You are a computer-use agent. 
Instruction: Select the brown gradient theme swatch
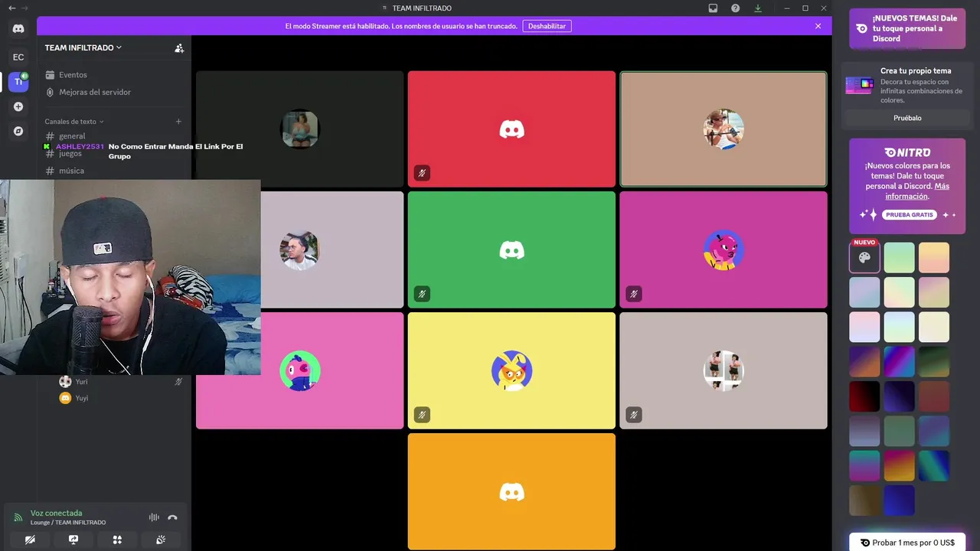click(864, 500)
